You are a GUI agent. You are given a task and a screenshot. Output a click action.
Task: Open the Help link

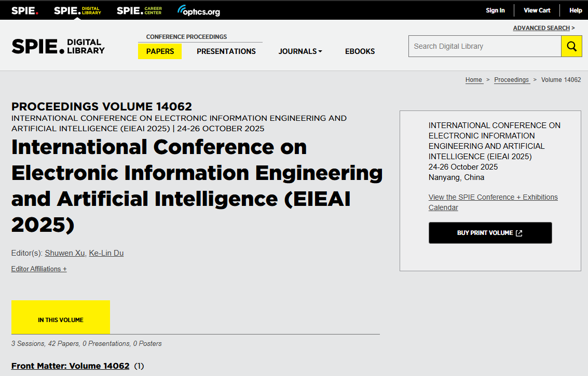pos(576,10)
